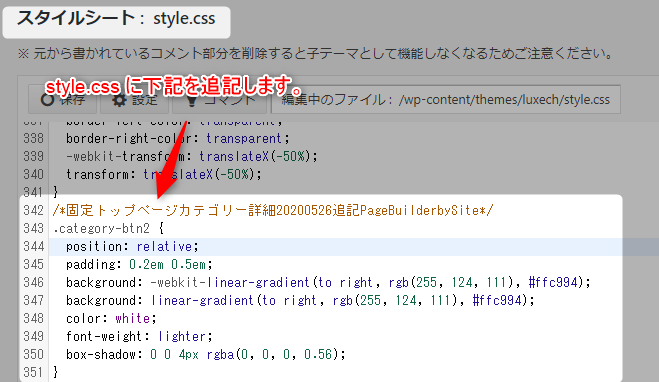Click line number 342 in the gutter
The image size is (659, 382).
(x=34, y=210)
